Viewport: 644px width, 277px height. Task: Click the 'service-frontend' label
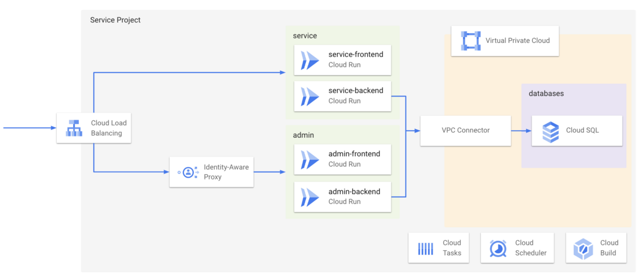356,55
